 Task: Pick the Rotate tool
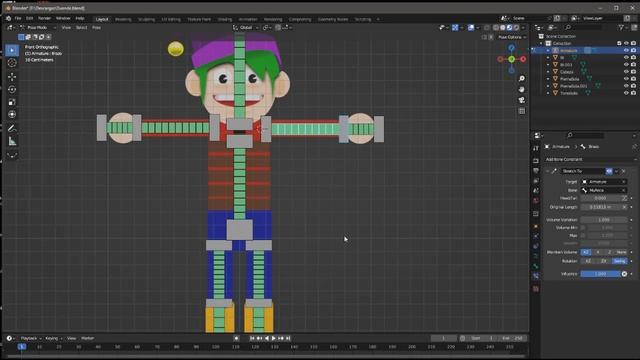tap(12, 89)
